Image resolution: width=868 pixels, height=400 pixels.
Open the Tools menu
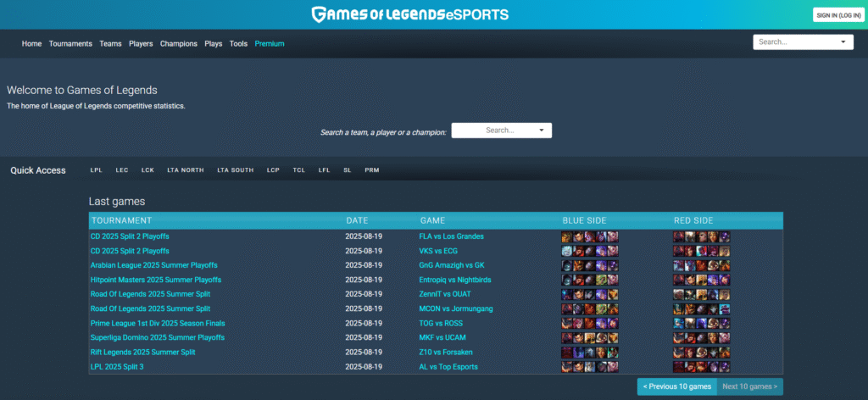(238, 44)
